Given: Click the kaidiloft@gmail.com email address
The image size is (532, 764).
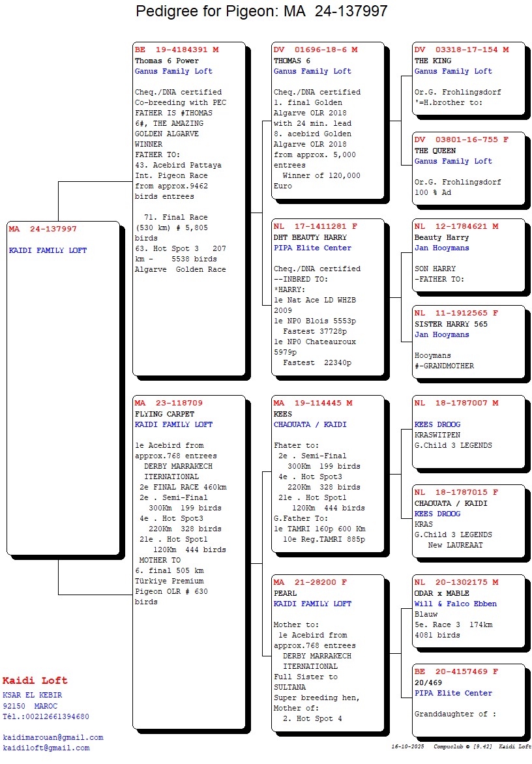Looking at the screenshot, I should point(46,748).
